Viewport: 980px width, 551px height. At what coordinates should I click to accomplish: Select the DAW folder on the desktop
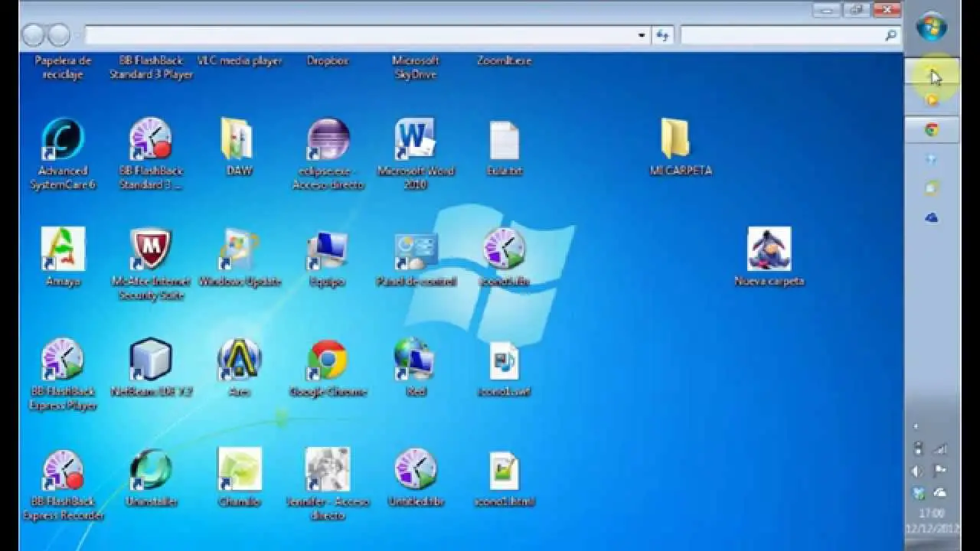tap(239, 139)
